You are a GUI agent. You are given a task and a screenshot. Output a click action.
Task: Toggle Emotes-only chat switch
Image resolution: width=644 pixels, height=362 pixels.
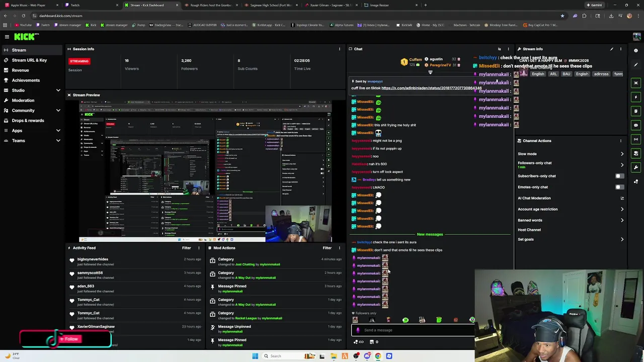[x=619, y=187]
